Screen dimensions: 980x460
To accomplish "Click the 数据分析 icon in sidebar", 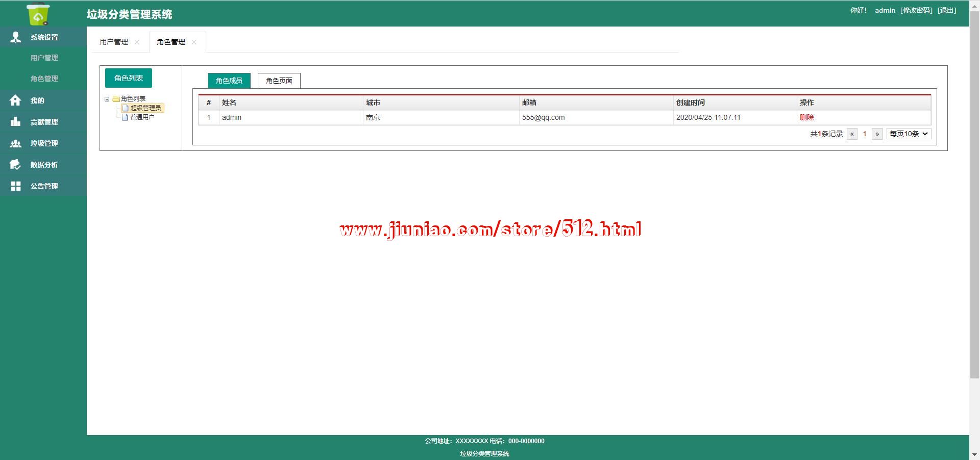I will click(x=15, y=165).
